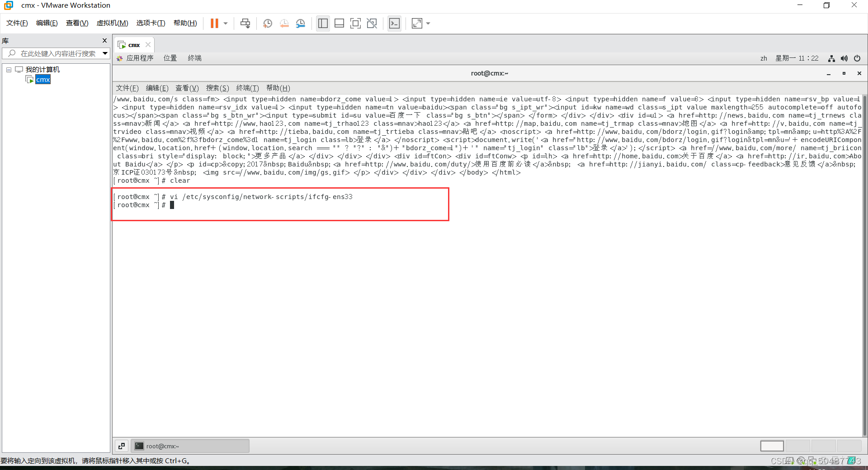Maximize the root@cmx terminal window
The image size is (868, 470).
[844, 73]
